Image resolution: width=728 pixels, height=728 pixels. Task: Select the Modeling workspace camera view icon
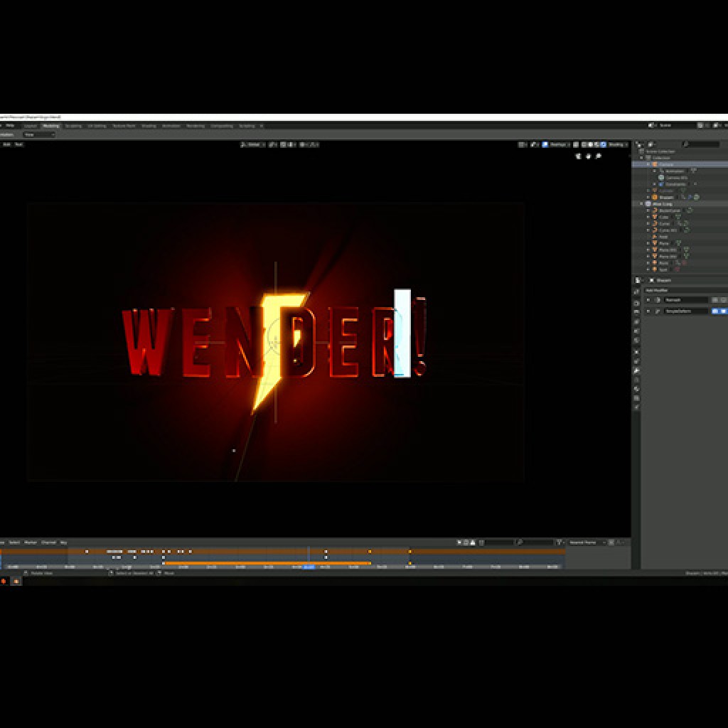(597, 155)
